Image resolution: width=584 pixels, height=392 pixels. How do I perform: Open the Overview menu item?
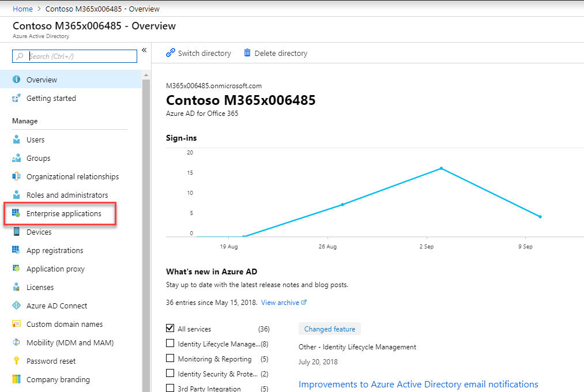(71, 80)
